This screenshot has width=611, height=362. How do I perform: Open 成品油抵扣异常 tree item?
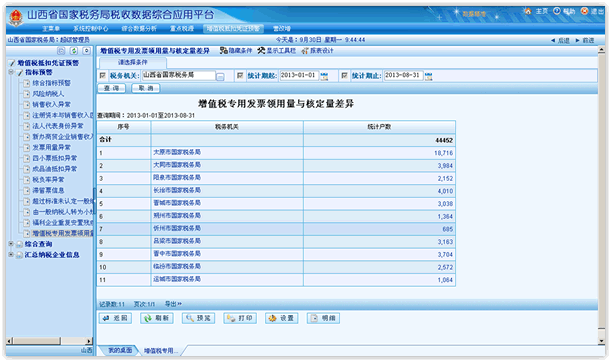tap(55, 169)
